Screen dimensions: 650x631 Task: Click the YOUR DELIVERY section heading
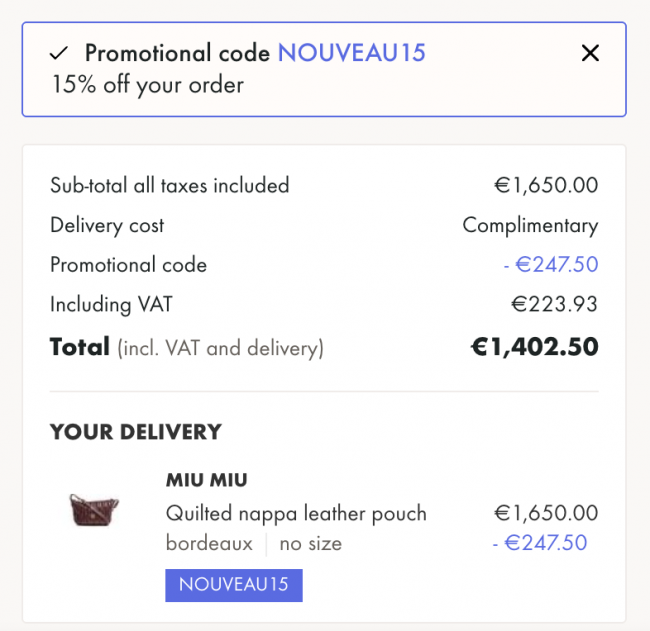135,432
